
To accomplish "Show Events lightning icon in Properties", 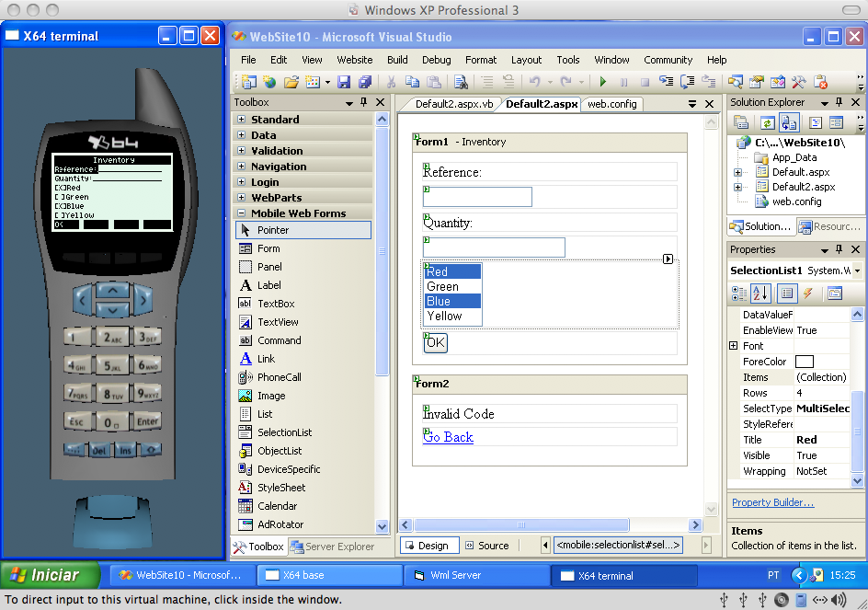I will coord(809,293).
